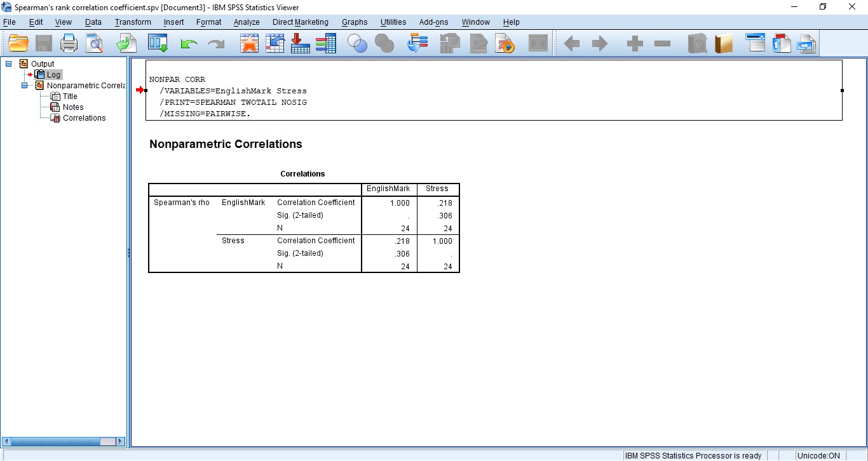868x461 pixels.
Task: Click the Demote right arrow icon
Action: point(600,44)
